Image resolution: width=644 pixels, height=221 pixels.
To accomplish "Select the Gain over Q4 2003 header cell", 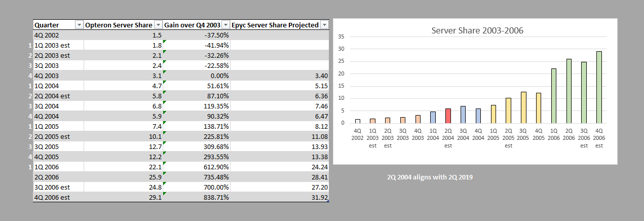I will [x=197, y=25].
